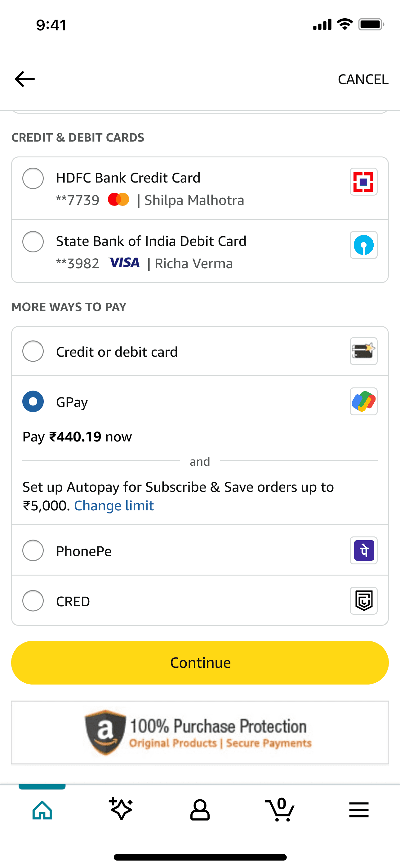Viewport: 400px width, 868px height.
Task: Tap the CRED shield logo icon
Action: click(x=363, y=601)
